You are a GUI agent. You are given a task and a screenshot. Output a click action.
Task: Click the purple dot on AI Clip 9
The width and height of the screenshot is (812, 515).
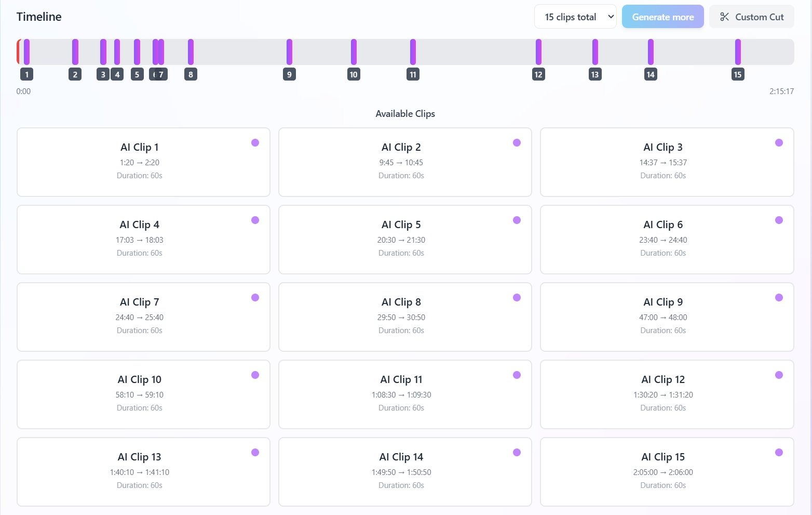click(x=778, y=297)
